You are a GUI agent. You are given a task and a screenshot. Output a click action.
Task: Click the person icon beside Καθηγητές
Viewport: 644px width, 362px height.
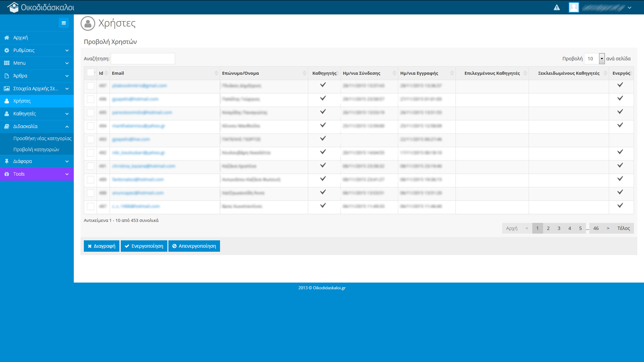[7, 114]
